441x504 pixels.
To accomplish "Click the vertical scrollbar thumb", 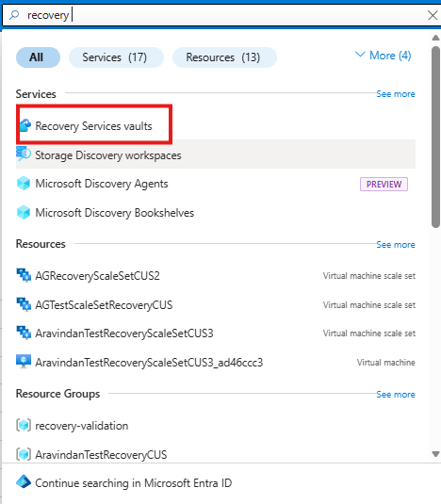I will pos(436,137).
